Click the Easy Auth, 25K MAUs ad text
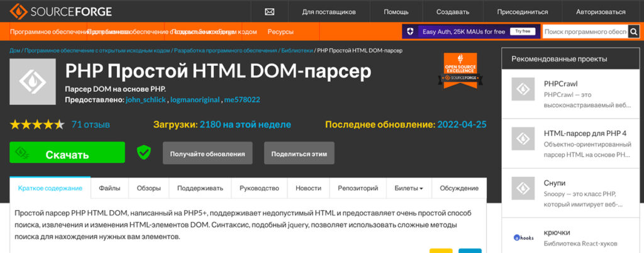644x253 pixels. click(x=464, y=31)
